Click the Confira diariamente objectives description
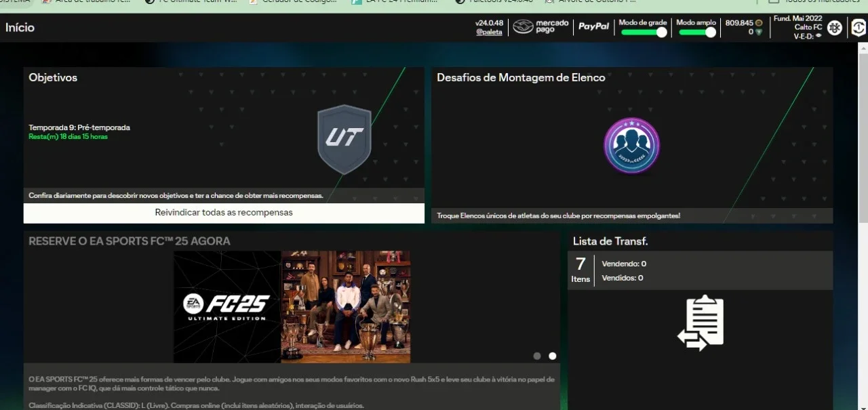The width and height of the screenshot is (868, 410). 176,196
